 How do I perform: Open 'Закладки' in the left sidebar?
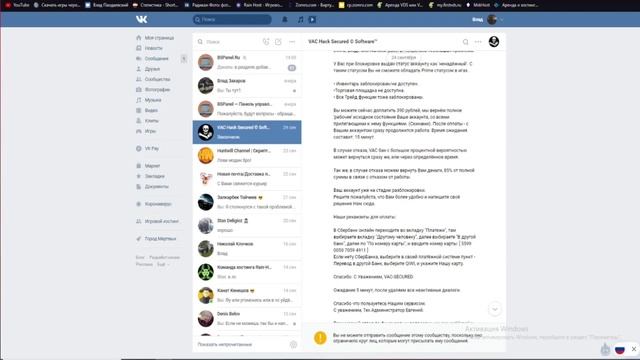[x=155, y=176]
